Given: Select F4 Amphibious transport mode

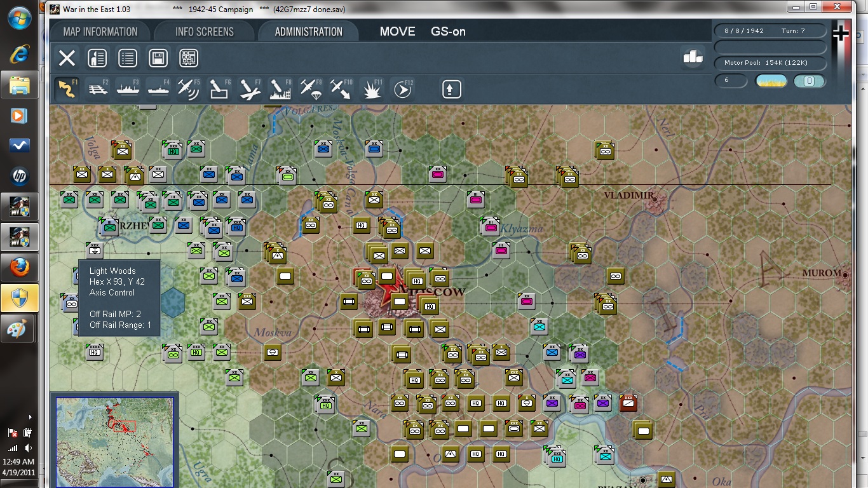Looking at the screenshot, I should (158, 89).
